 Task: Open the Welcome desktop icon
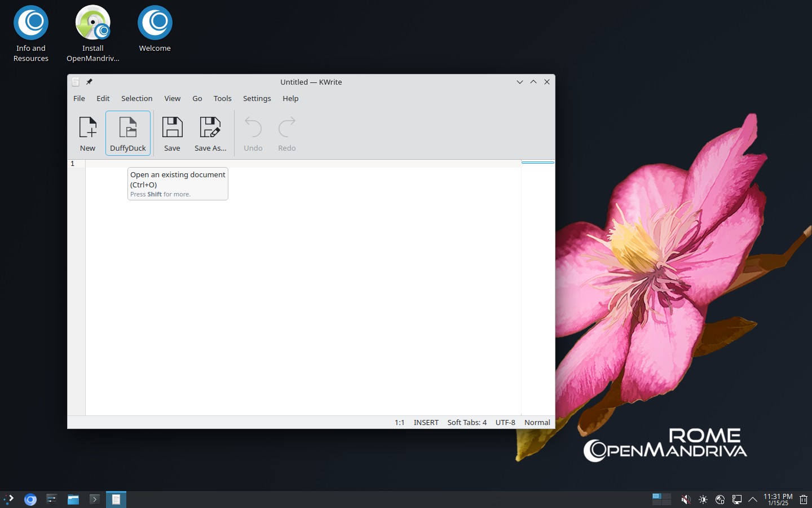[x=155, y=29]
